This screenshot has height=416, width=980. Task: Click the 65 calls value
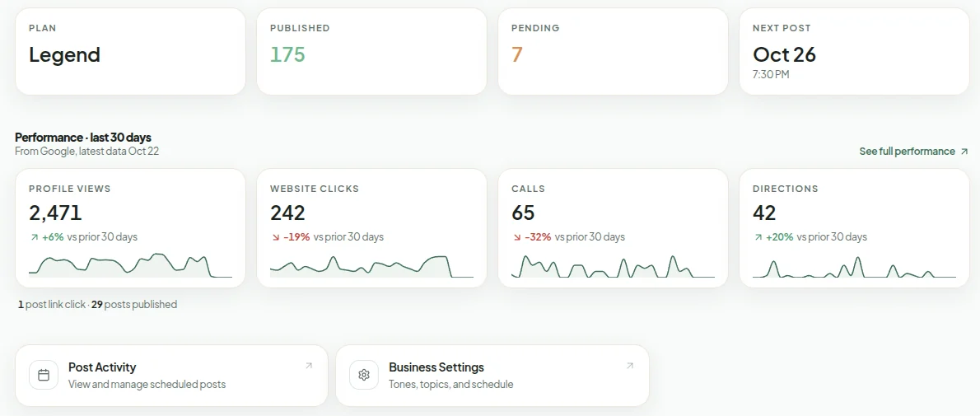[523, 213]
